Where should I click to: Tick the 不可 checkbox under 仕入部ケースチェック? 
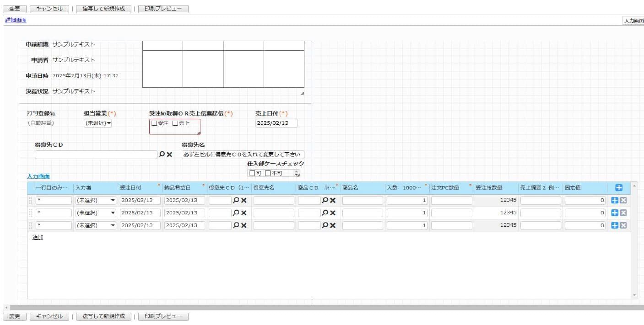pos(268,173)
